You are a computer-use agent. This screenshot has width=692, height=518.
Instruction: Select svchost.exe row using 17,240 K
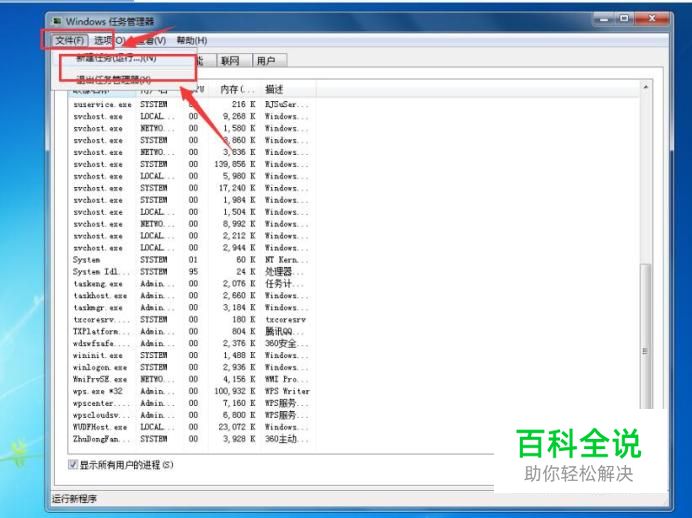tap(191, 188)
